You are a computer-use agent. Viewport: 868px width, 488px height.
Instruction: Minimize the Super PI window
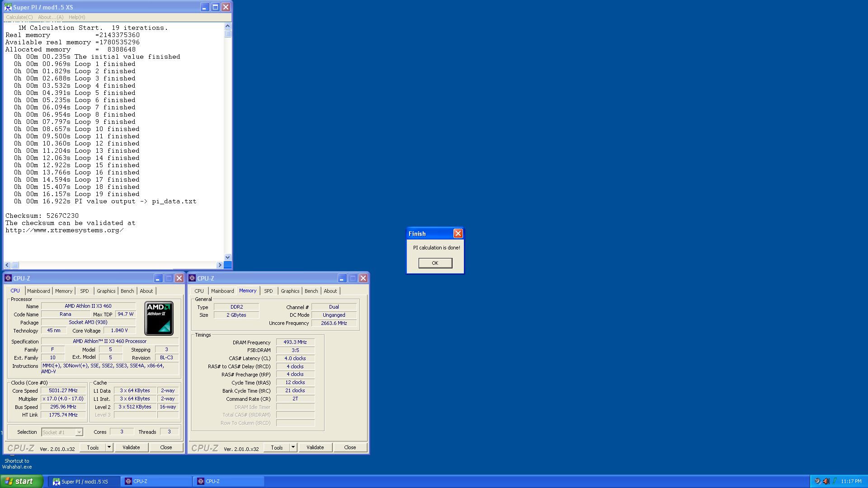[x=205, y=7]
